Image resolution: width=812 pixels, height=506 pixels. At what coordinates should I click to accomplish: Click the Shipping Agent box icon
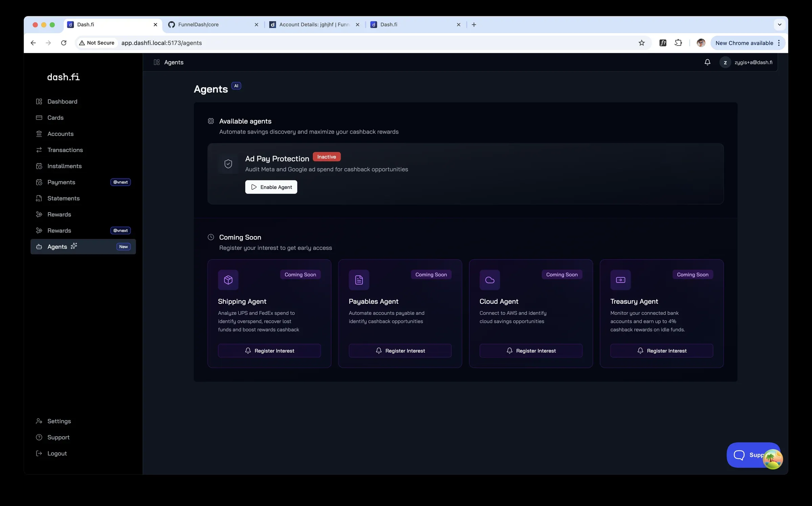pyautogui.click(x=228, y=280)
